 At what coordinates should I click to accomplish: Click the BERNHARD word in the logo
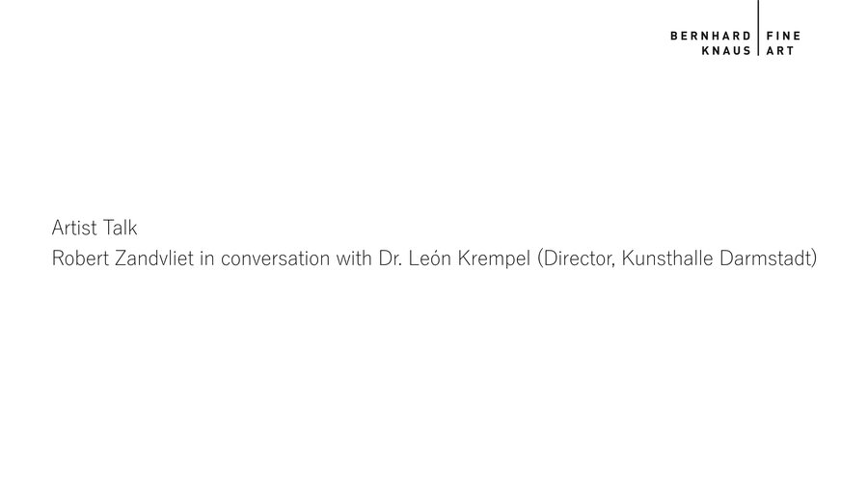pyautogui.click(x=710, y=36)
